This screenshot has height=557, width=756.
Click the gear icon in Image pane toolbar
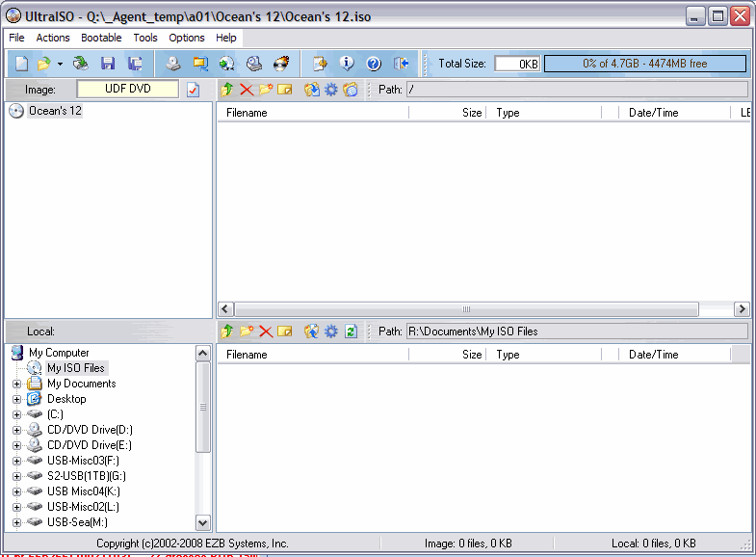coord(330,90)
